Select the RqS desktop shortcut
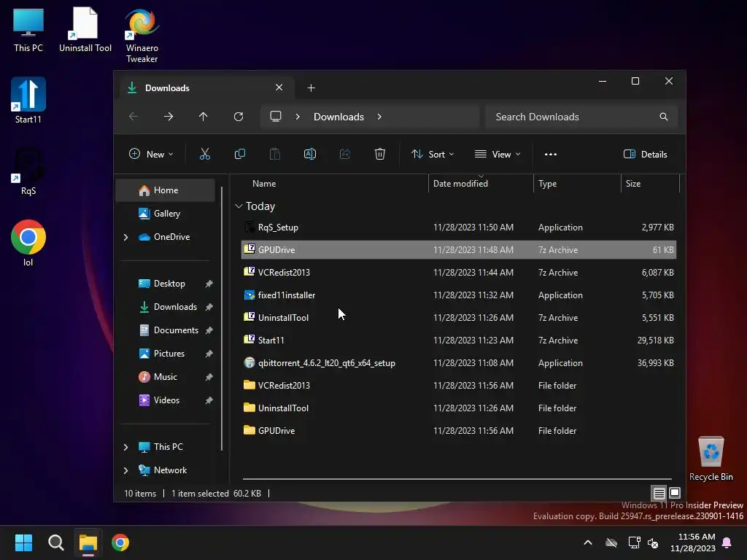Viewport: 747px width, 560px height. point(28,172)
